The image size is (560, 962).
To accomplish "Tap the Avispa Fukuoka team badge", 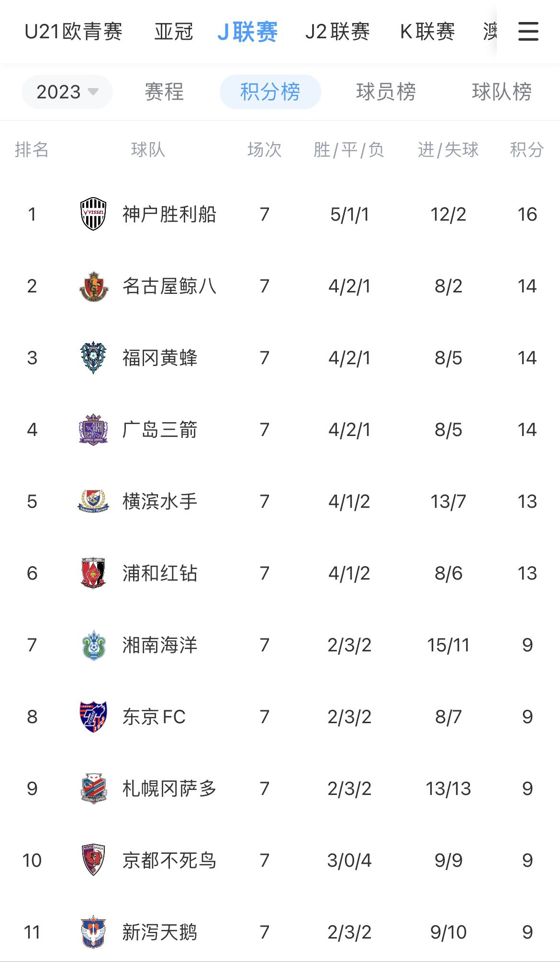I will pyautogui.click(x=93, y=358).
